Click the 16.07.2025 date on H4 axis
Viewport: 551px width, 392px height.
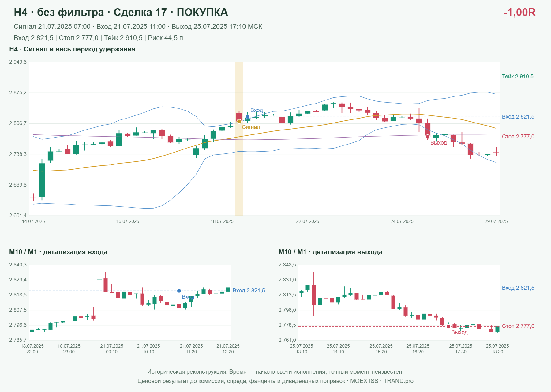tap(128, 221)
